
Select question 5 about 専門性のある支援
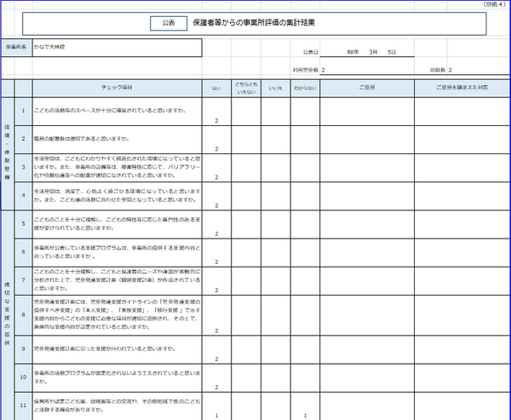pos(117,224)
